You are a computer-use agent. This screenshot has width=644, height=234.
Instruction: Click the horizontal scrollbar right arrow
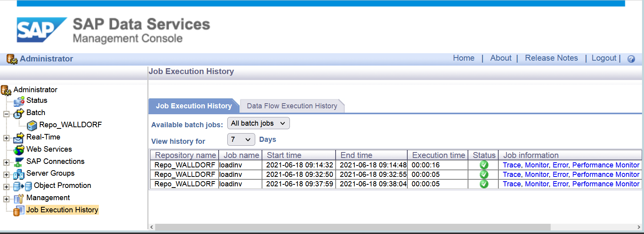pyautogui.click(x=638, y=227)
